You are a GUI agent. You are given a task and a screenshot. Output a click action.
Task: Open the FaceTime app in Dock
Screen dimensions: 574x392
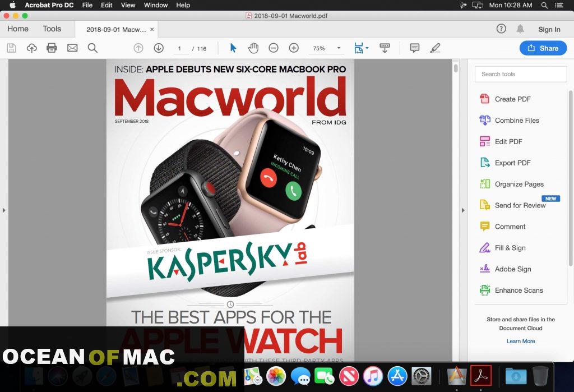coord(325,376)
